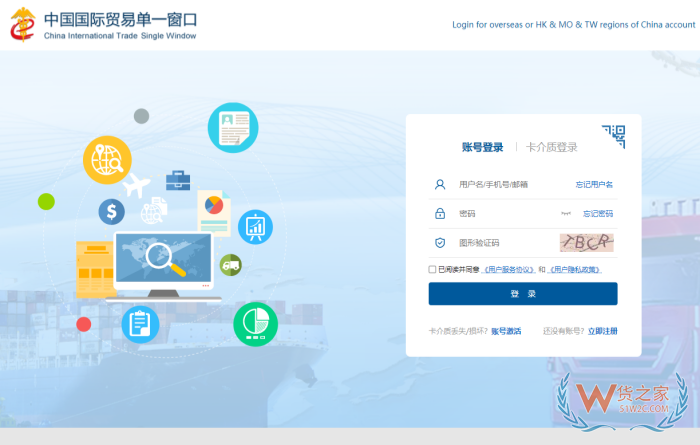700x445 pixels.
Task: Click the user avatar icon beside username field
Action: [440, 184]
